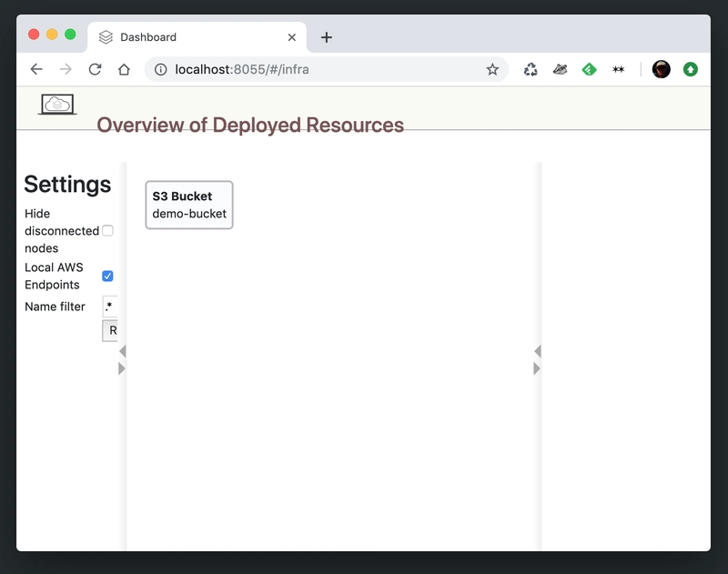Click the browser forward arrow

pos(66,70)
